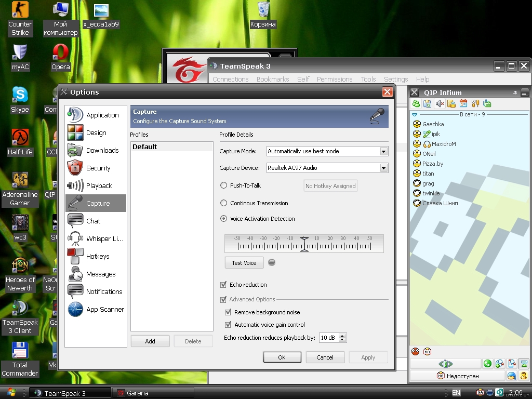The height and width of the screenshot is (399, 532).
Task: Open Connections menu in TeamSpeak 3
Action: tap(230, 79)
